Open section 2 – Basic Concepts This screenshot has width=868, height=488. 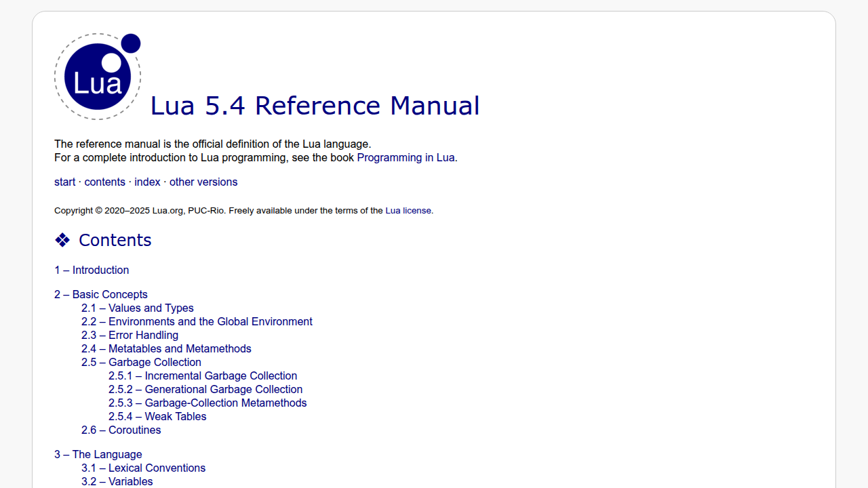[101, 294]
